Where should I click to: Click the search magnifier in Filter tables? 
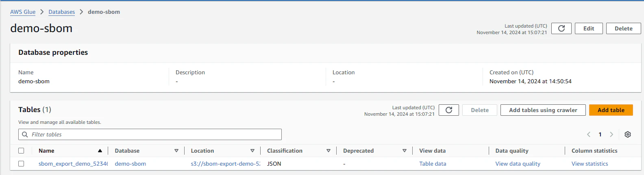click(x=25, y=134)
